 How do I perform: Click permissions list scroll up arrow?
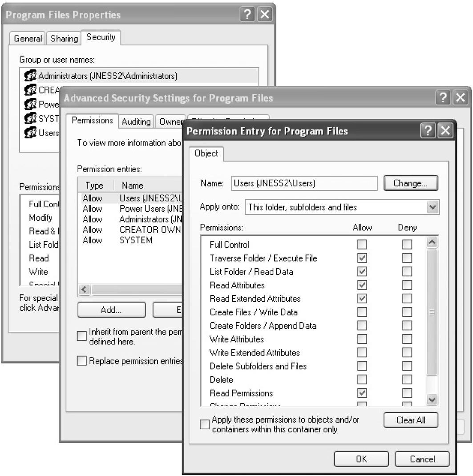coord(432,242)
